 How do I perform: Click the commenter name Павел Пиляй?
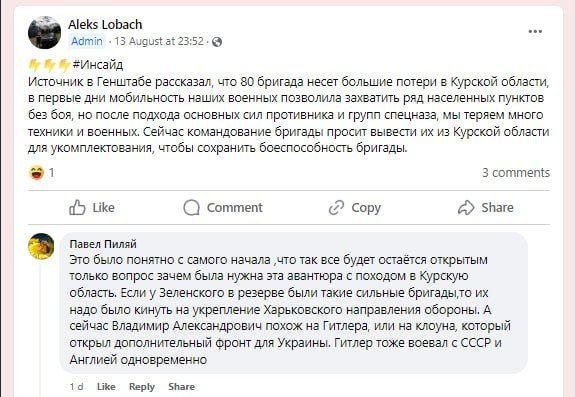point(103,244)
